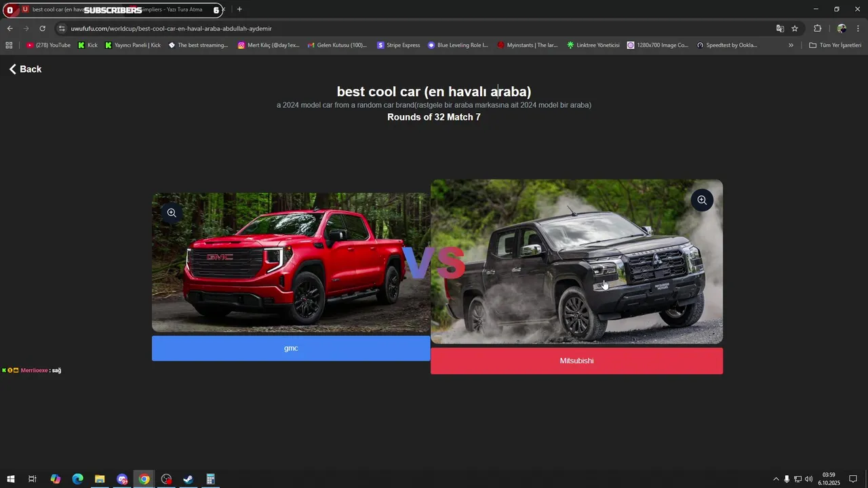Open Linktree Yöneticisi bookmark
868x488 pixels.
point(593,45)
